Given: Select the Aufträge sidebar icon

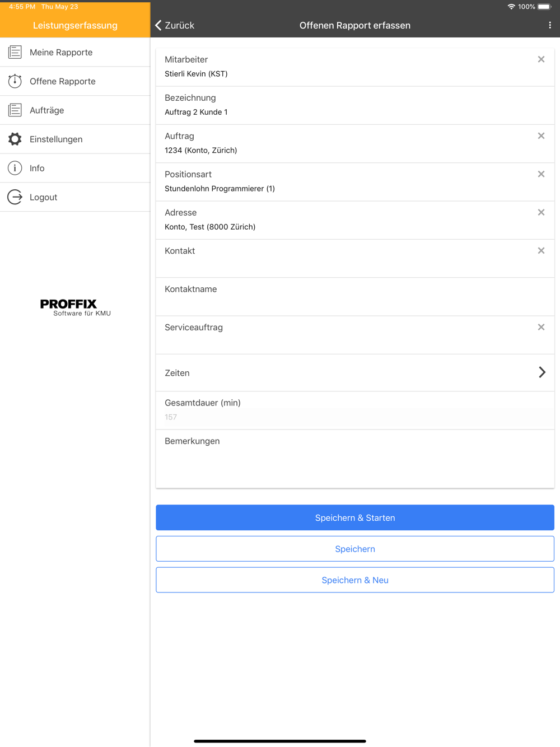Looking at the screenshot, I should coord(15,110).
